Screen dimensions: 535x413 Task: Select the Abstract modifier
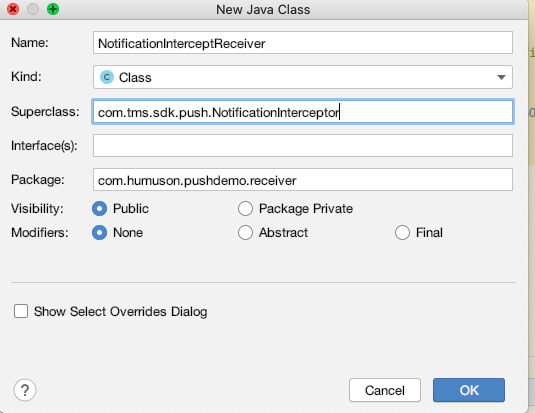245,233
